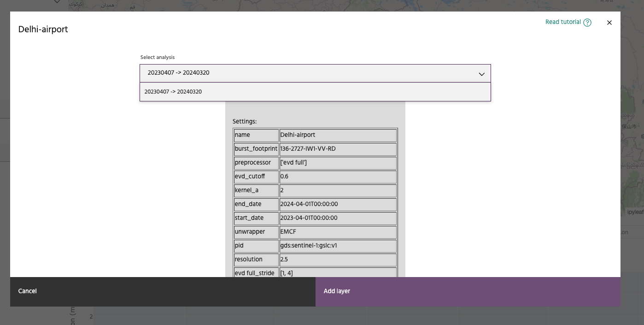
Task: Click the ipyleaflet attribution on the map
Action: point(635,212)
